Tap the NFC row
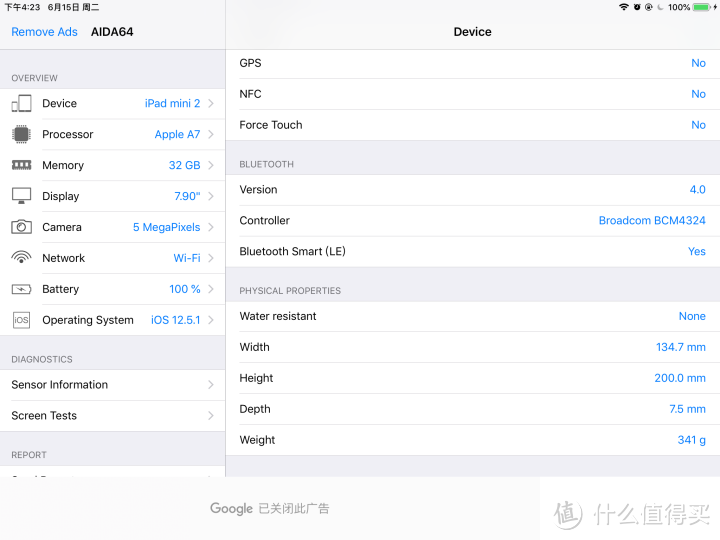 click(x=472, y=94)
